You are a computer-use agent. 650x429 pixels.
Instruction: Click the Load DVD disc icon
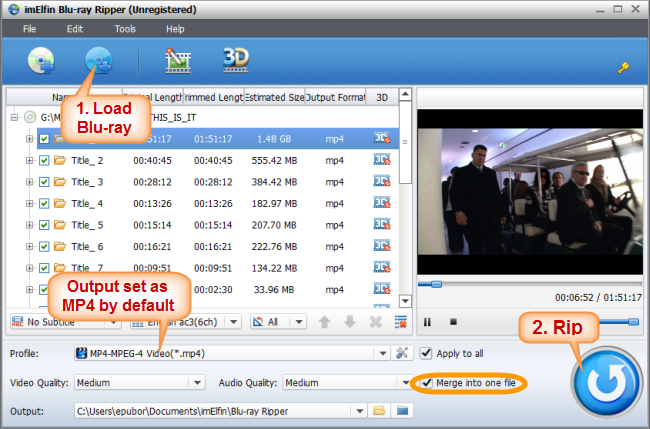[x=41, y=61]
